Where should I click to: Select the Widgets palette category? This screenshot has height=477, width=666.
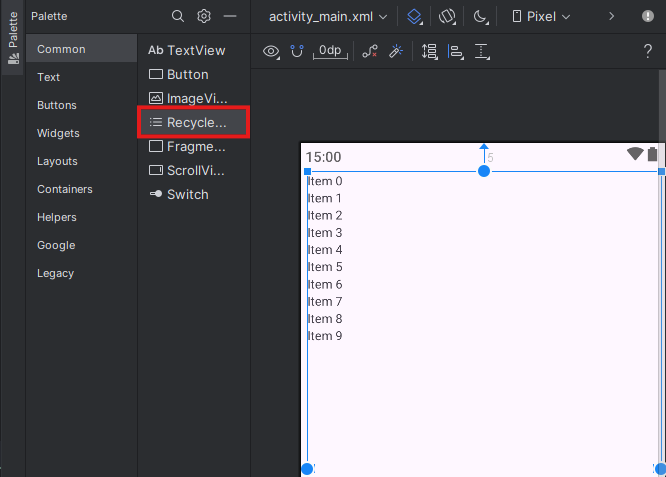pyautogui.click(x=58, y=133)
